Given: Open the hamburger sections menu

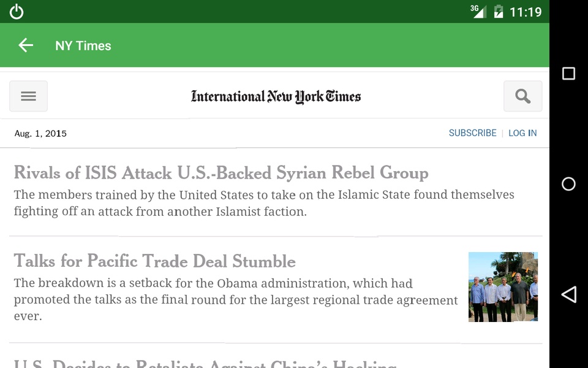Looking at the screenshot, I should coord(29,96).
